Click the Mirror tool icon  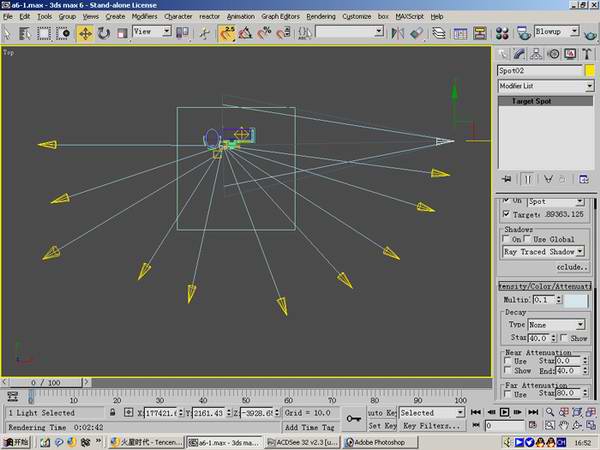(400, 33)
